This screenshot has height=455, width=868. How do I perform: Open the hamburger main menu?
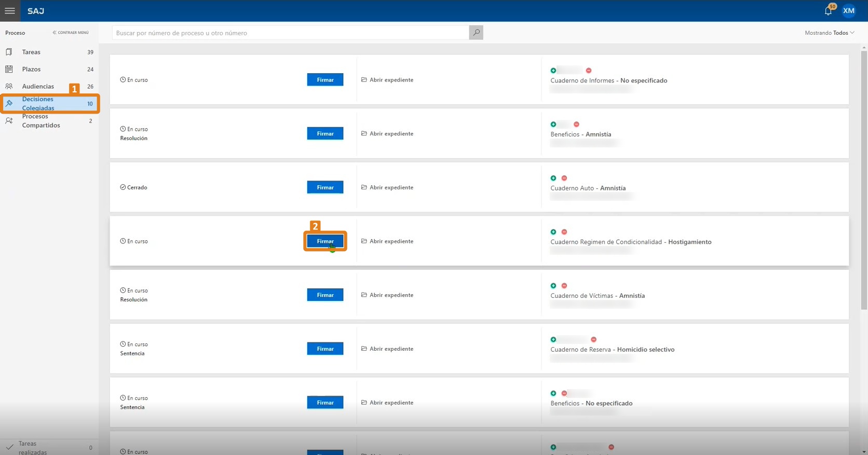coord(10,10)
